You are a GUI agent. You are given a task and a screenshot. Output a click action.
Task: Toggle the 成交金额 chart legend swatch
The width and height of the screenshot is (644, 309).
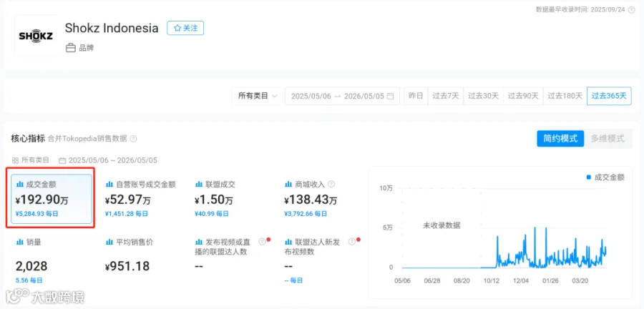click(x=589, y=177)
